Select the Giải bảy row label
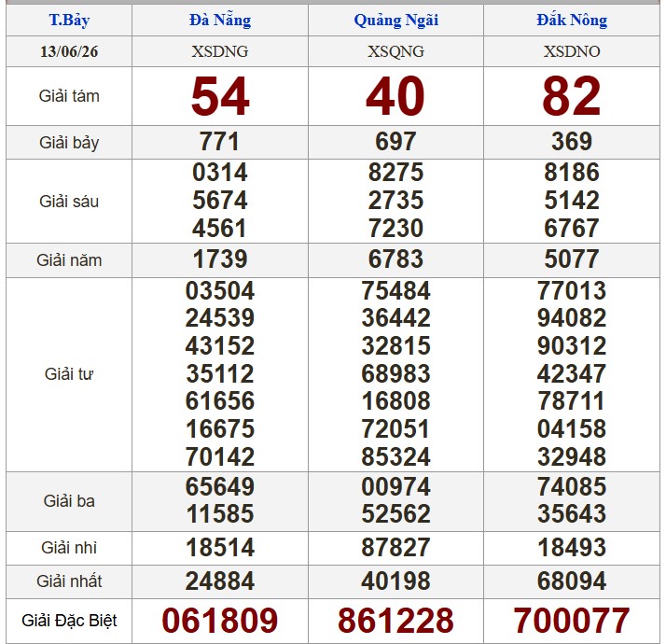 tap(69, 143)
